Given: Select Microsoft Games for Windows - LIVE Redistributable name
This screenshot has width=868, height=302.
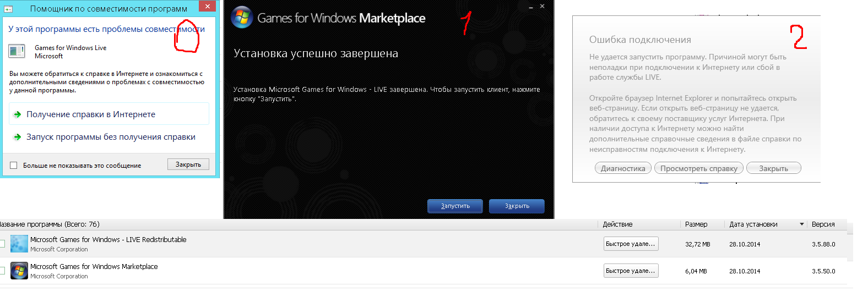Looking at the screenshot, I should (108, 239).
